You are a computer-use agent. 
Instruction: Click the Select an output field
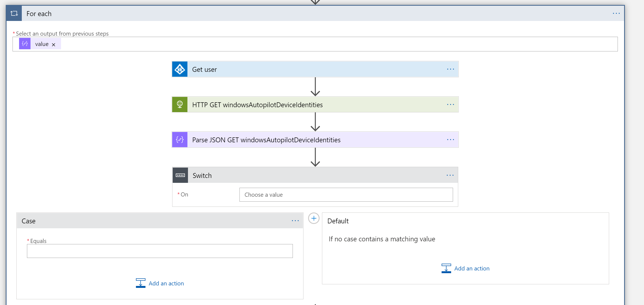[327, 44]
